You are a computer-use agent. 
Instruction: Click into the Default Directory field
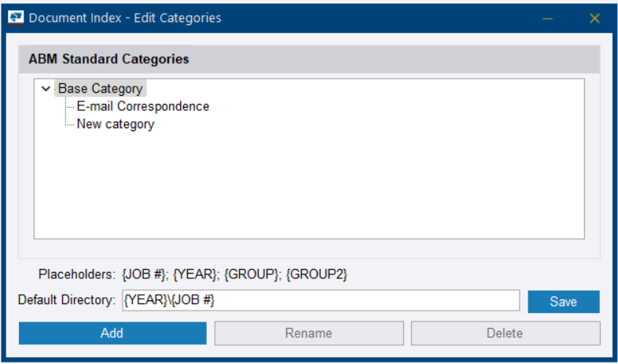click(x=320, y=300)
